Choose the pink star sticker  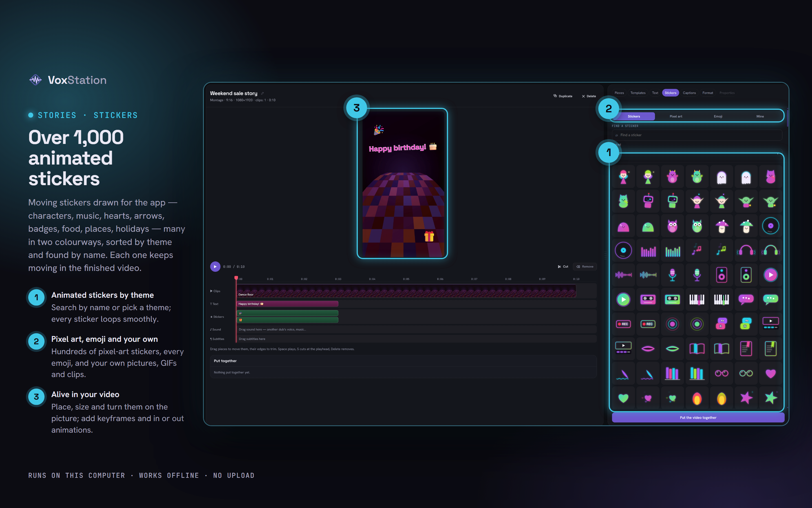746,398
